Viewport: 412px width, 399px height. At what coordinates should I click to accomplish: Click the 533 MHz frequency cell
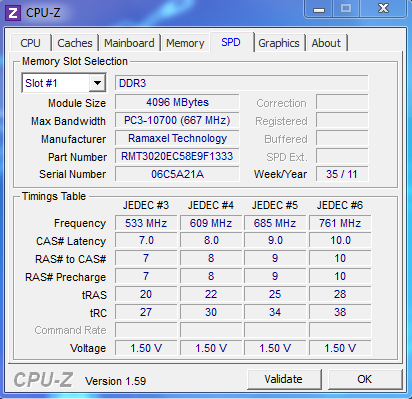[146, 223]
